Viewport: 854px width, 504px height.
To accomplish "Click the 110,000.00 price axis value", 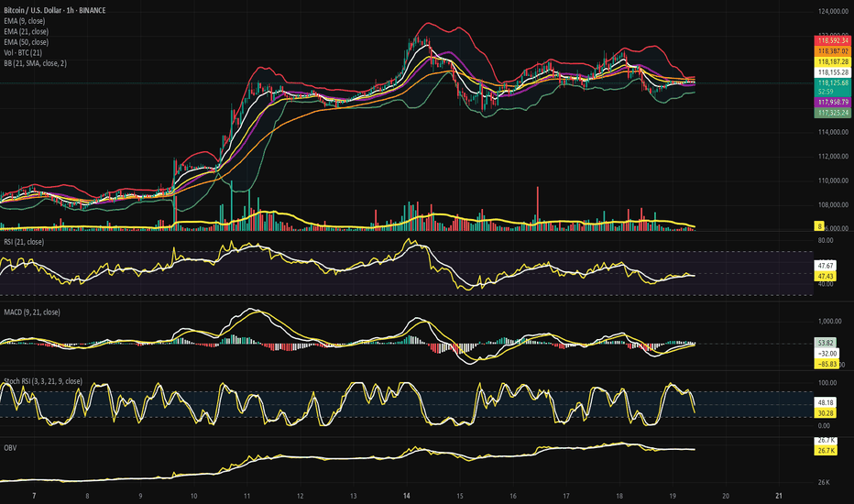I will pyautogui.click(x=833, y=181).
